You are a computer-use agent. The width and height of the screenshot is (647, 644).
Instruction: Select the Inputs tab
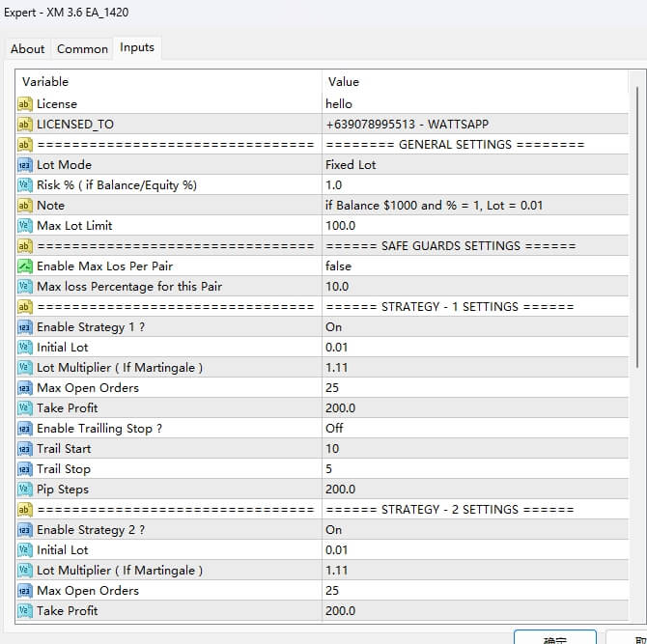136,47
